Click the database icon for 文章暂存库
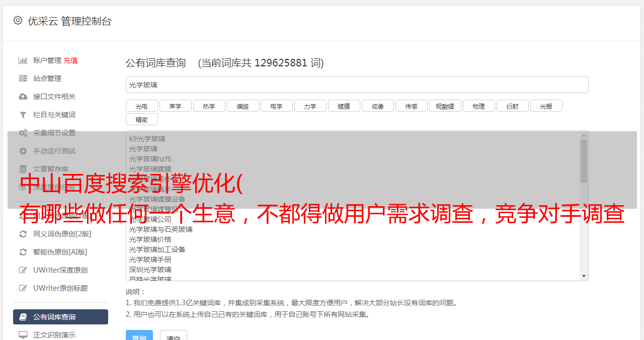The height and width of the screenshot is (340, 644). click(x=23, y=169)
